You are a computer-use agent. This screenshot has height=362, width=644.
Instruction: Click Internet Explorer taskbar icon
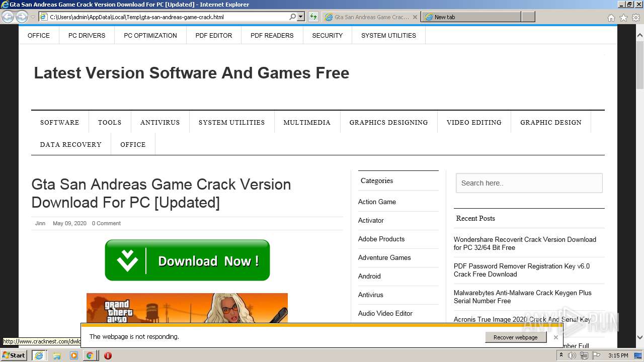[39, 355]
